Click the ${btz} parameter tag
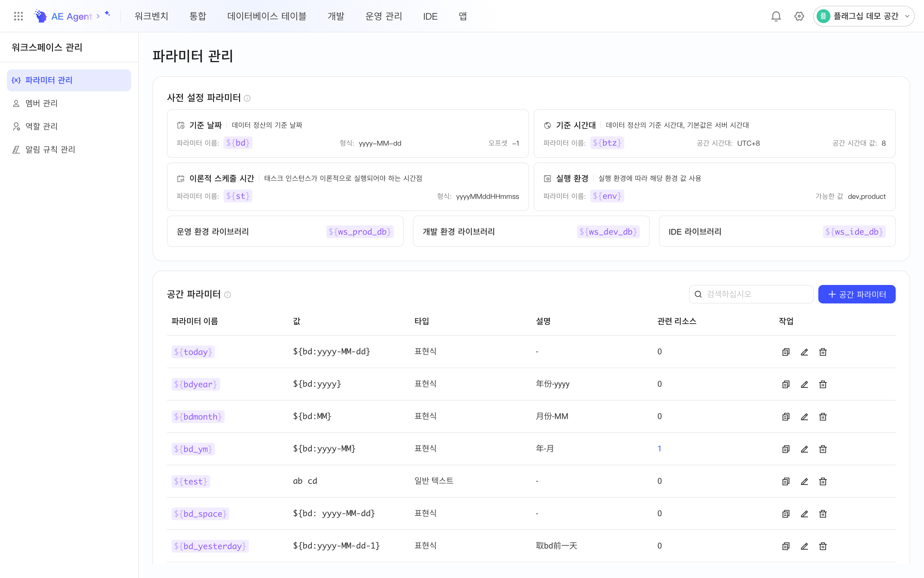Image resolution: width=924 pixels, height=578 pixels. tap(607, 143)
